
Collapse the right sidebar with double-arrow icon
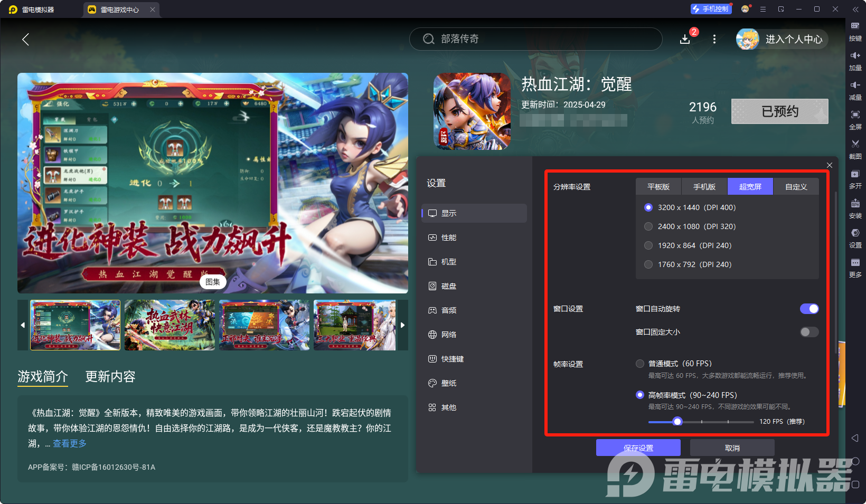pyautogui.click(x=855, y=9)
